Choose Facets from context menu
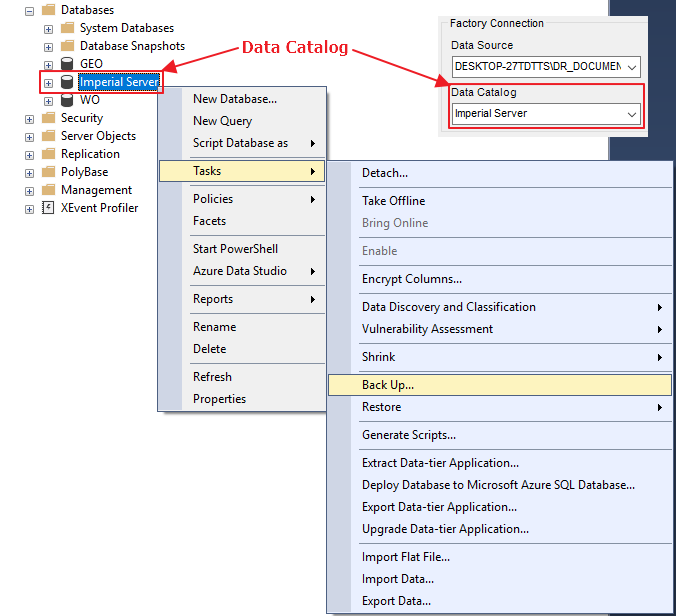 click(x=242, y=221)
